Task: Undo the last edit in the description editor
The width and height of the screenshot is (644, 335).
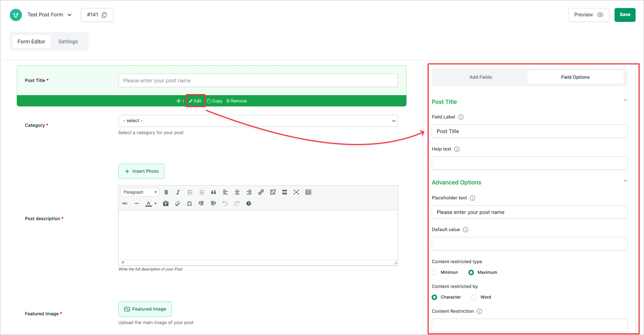Action: click(225, 203)
